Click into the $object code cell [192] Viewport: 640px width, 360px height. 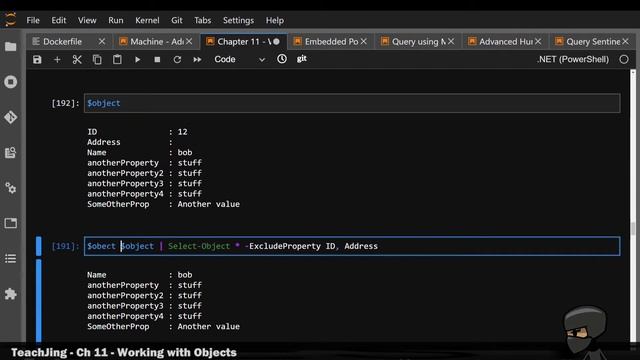[352, 103]
